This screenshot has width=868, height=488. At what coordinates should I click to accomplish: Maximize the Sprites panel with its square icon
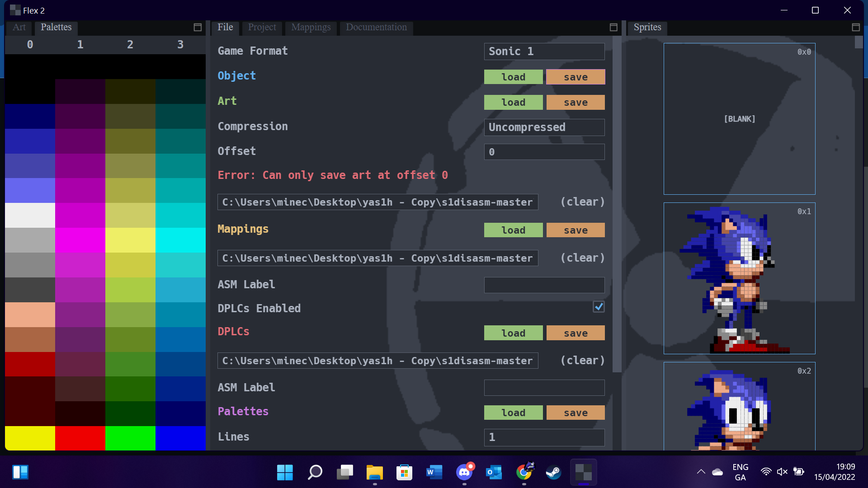[856, 28]
